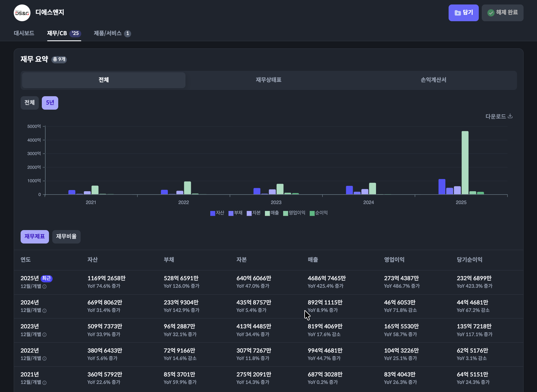The height and width of the screenshot is (392, 537).
Task: Click the info icon beside 2022년 12월/개별
Action: (45, 359)
